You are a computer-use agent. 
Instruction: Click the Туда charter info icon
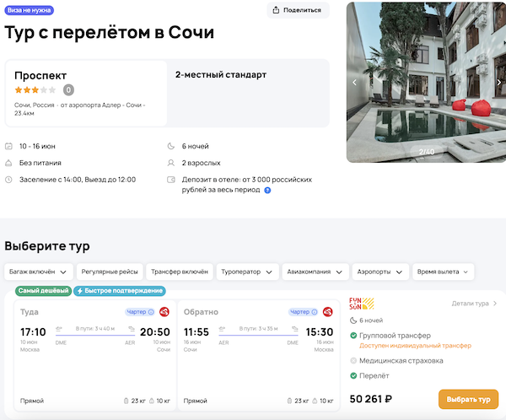[x=151, y=312]
